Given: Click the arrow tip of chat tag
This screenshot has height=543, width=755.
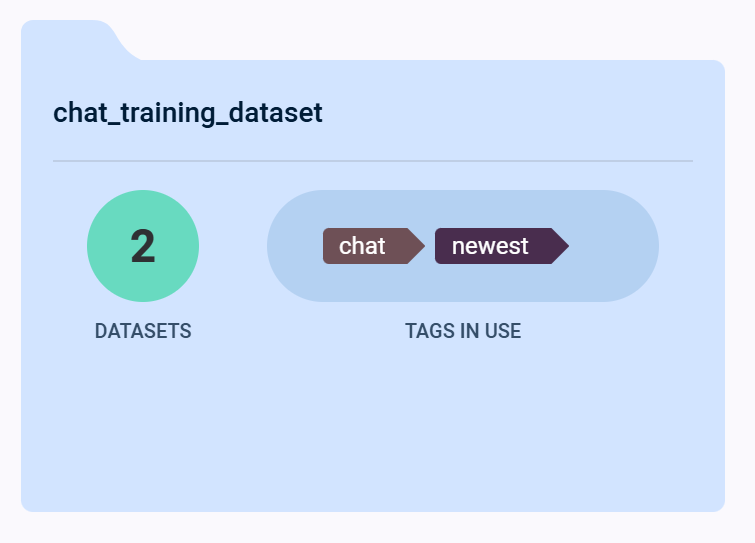Looking at the screenshot, I should [418, 246].
